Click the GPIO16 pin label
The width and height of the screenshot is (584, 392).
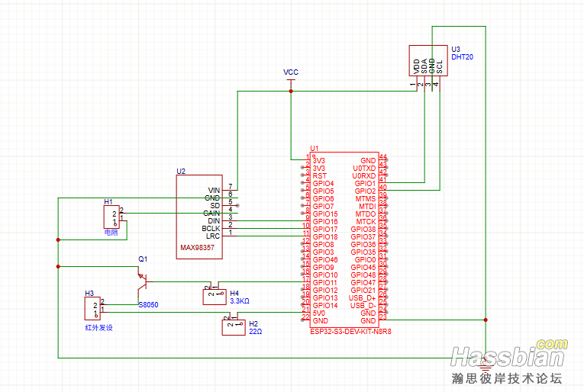(325, 222)
